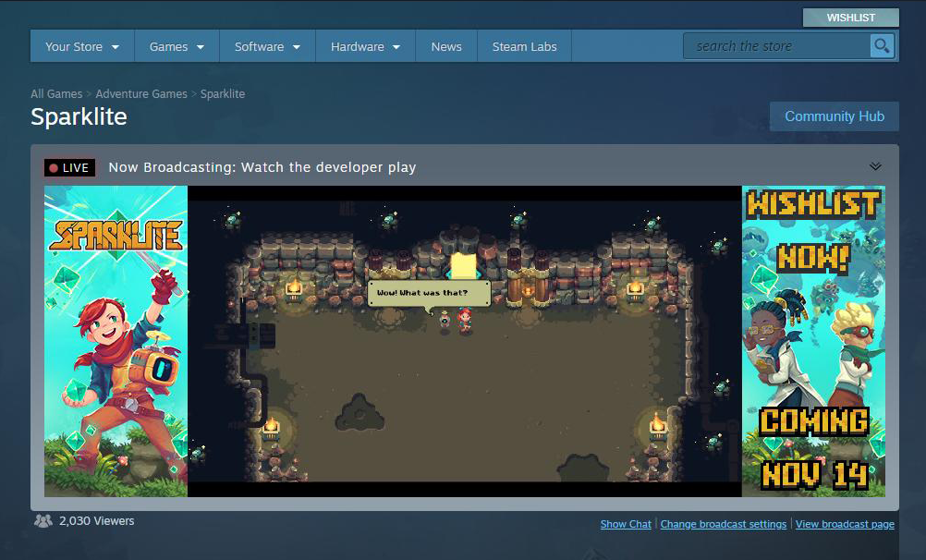Click the WISHLIST button
The width and height of the screenshot is (926, 560).
(851, 18)
